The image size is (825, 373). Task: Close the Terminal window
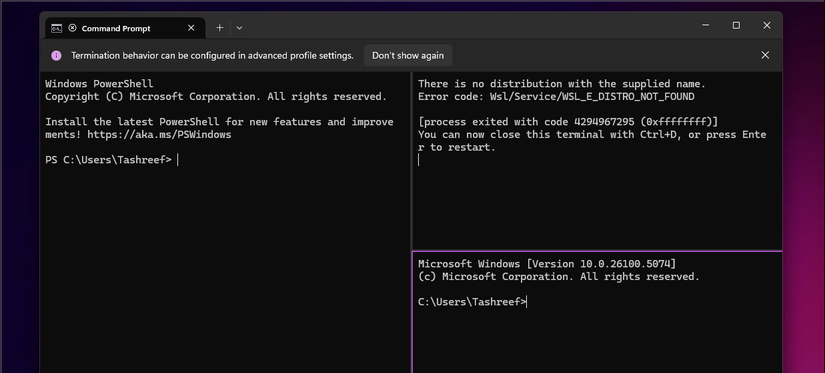coord(767,25)
